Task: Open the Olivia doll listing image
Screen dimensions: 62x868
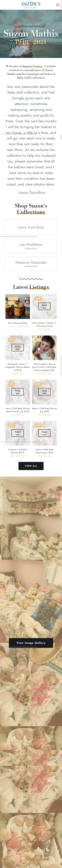Action: point(44,433)
